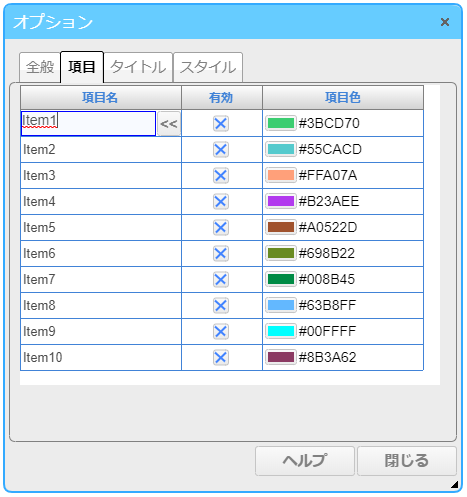This screenshot has height=497, width=467.
Task: Click the 閉じる button
Action: click(407, 461)
